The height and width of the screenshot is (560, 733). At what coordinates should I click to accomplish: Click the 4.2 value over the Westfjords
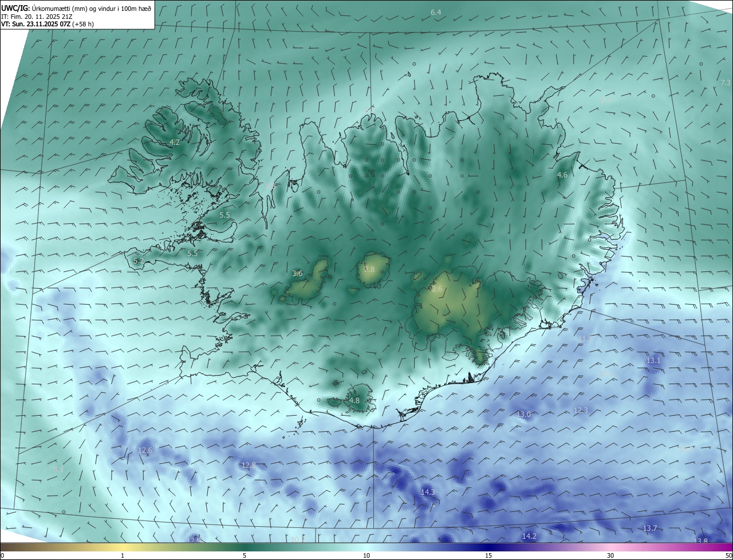(x=175, y=142)
